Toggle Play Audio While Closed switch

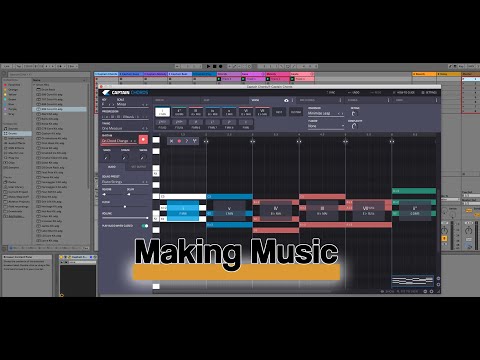[x=145, y=226]
